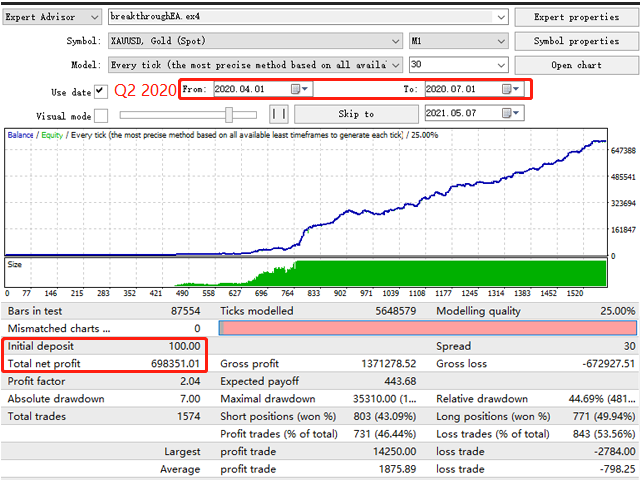Screen dimensions: 640x480
Task: Select the Total net profit value 698351.01
Action: pos(176,364)
